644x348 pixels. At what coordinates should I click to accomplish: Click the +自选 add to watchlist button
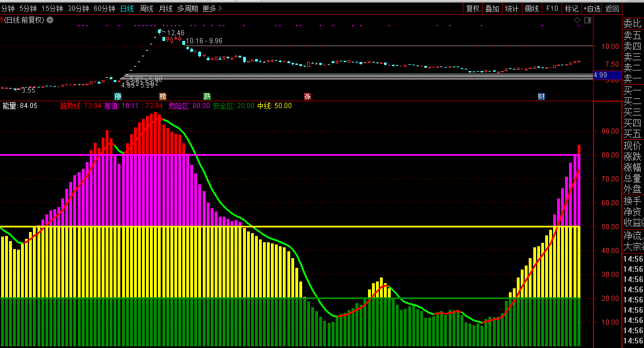[x=591, y=9]
